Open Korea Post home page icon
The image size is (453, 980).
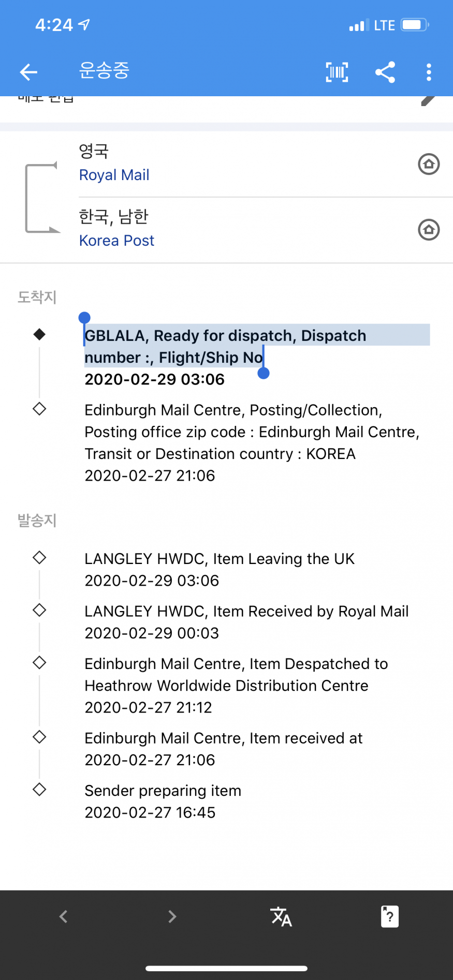coord(429,230)
